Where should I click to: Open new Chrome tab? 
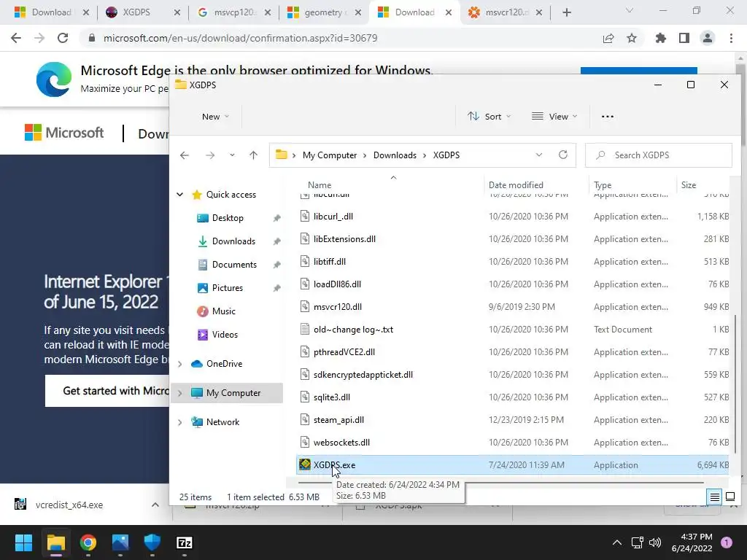pyautogui.click(x=566, y=12)
